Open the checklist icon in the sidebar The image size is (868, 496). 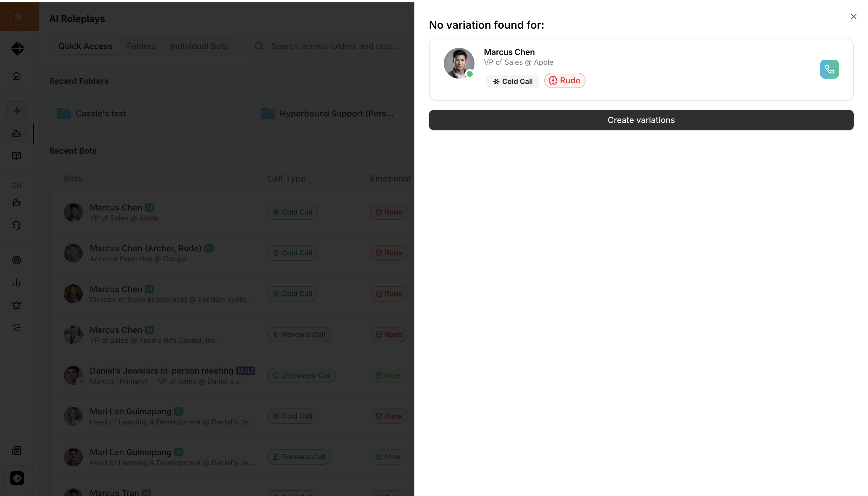[16, 328]
